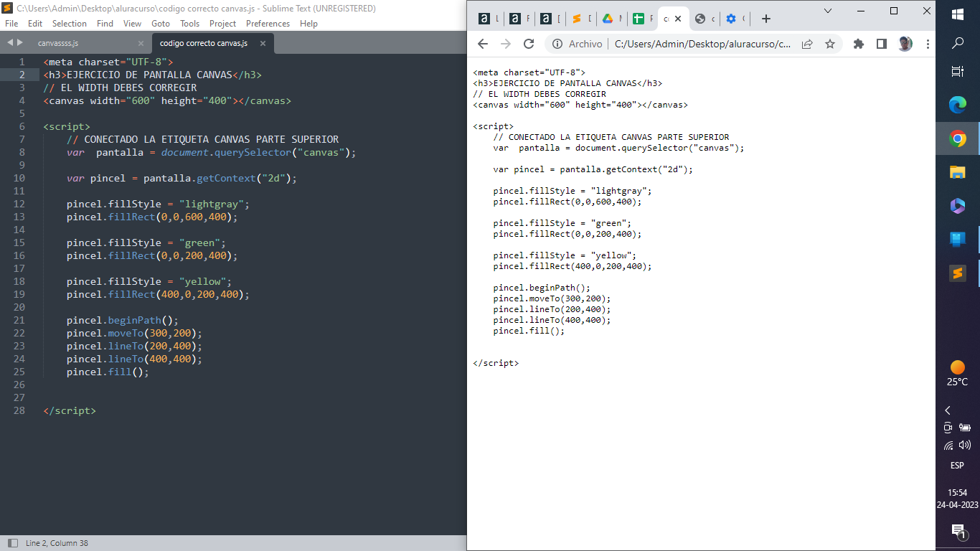
Task: Toggle Chrome side panel
Action: [882, 44]
